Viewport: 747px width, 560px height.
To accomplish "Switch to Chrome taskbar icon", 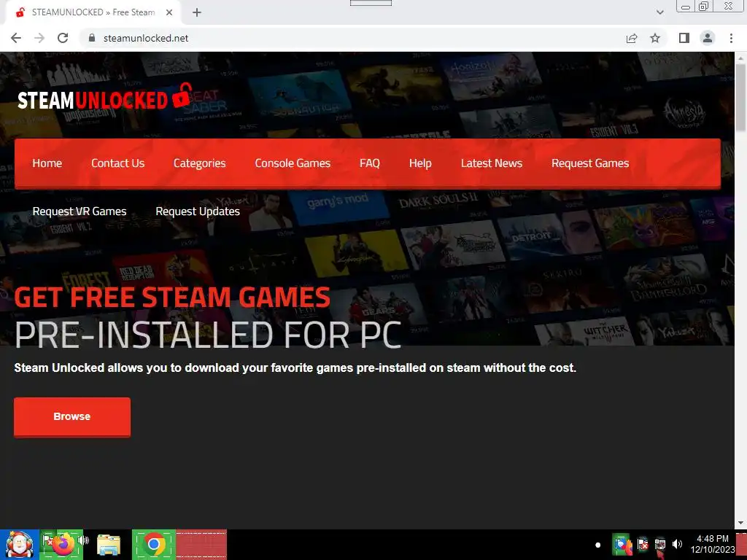I will coord(154,544).
